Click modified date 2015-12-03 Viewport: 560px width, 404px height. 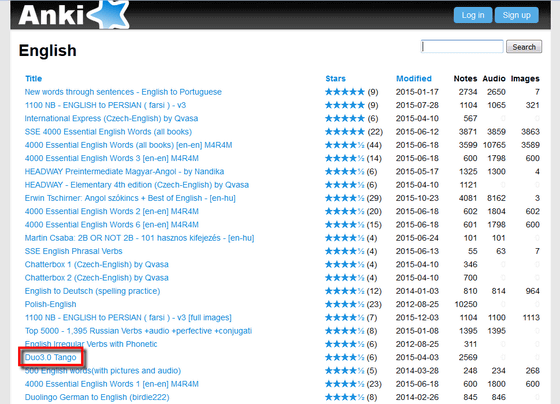point(417,317)
